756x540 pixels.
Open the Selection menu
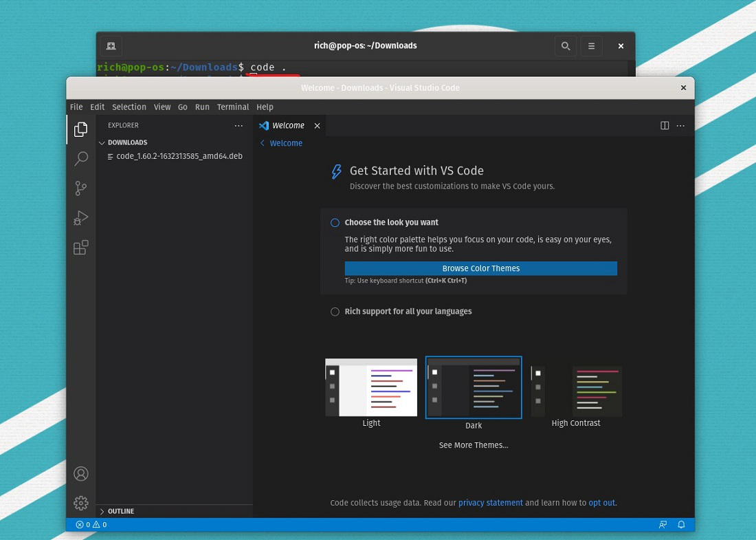[x=129, y=107]
